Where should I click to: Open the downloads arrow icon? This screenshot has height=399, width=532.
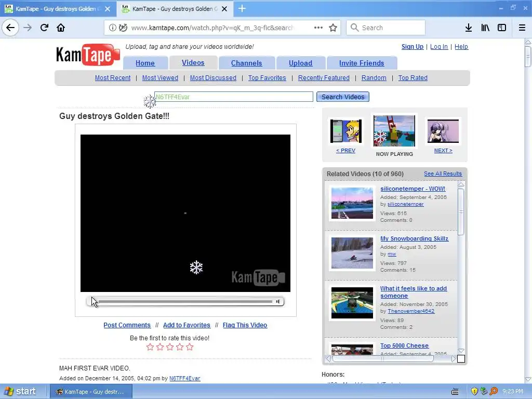(469, 28)
